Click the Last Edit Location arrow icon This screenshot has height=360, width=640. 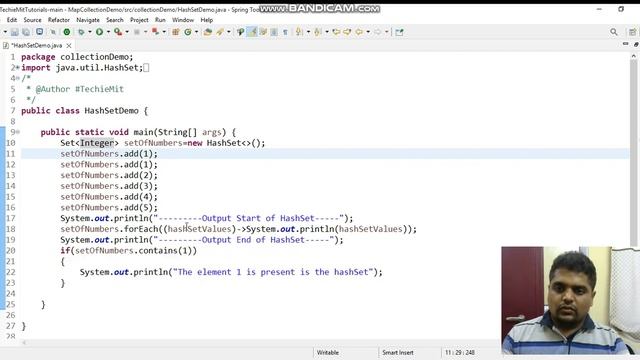click(x=336, y=32)
